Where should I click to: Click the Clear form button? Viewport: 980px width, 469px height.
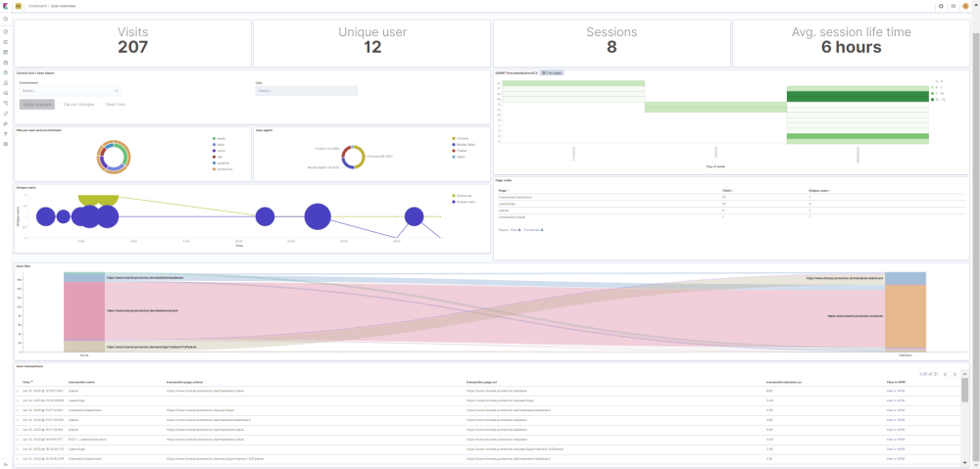(x=115, y=103)
